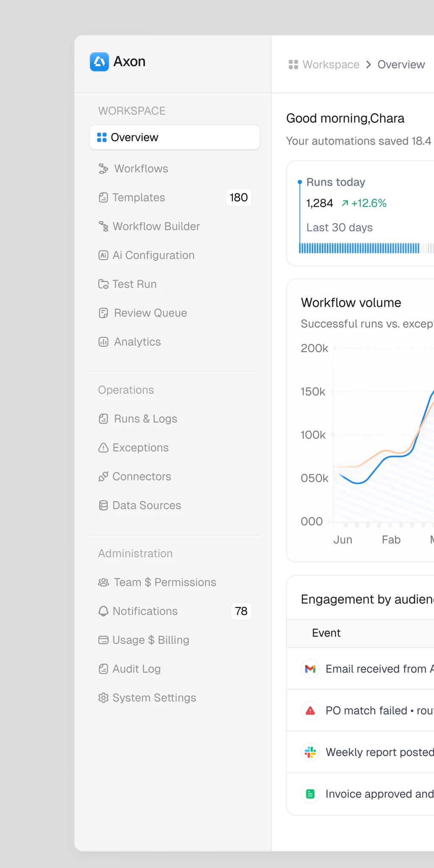Click the Audit Log icon
Viewport: 434px width, 868px height.
(103, 669)
